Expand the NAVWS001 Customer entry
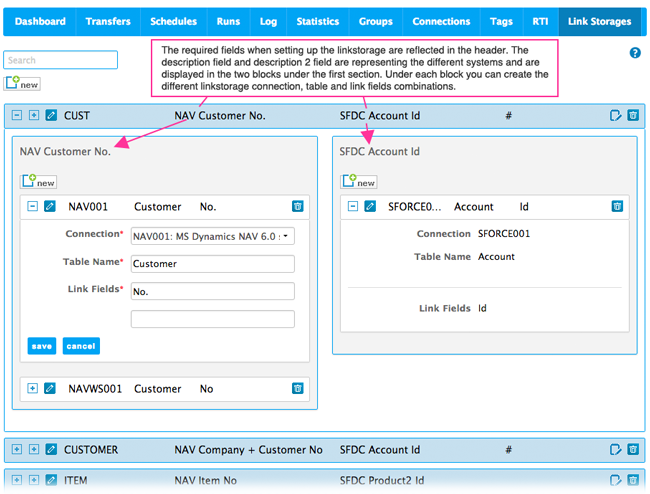Screen dimensions: 650x494 (x=32, y=388)
